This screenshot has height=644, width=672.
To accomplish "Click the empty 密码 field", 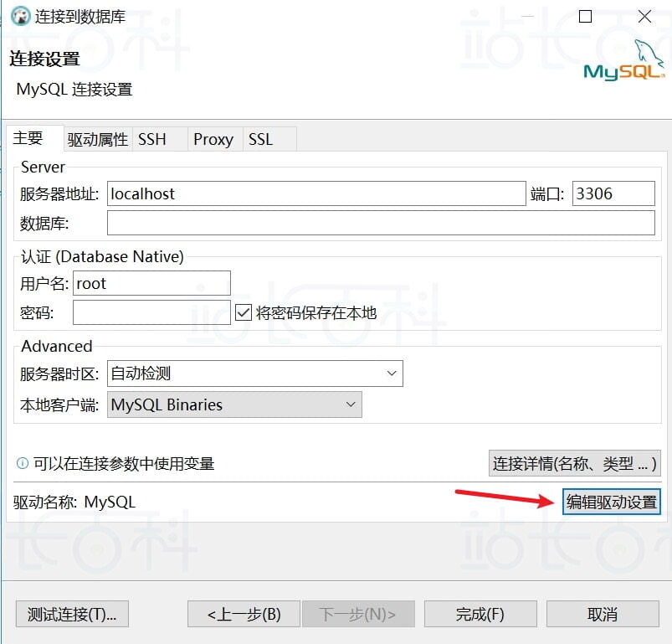I will (x=151, y=313).
